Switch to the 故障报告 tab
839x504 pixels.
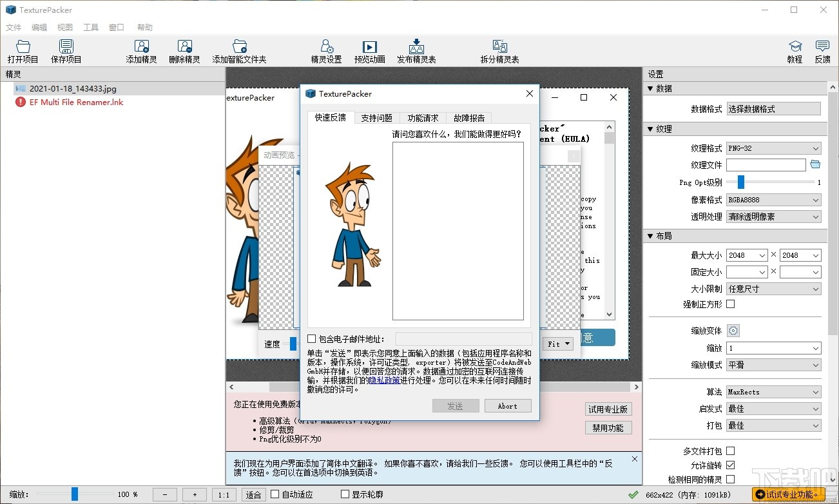[x=469, y=118]
